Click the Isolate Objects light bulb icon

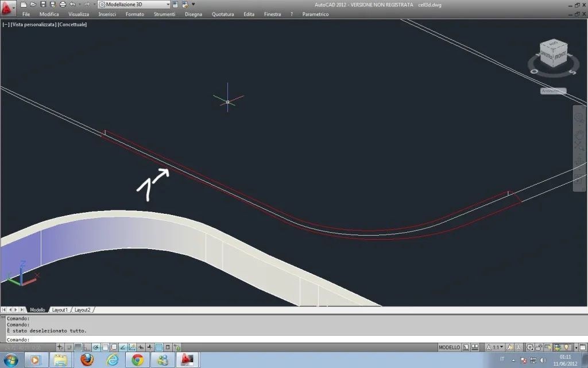tap(567, 347)
